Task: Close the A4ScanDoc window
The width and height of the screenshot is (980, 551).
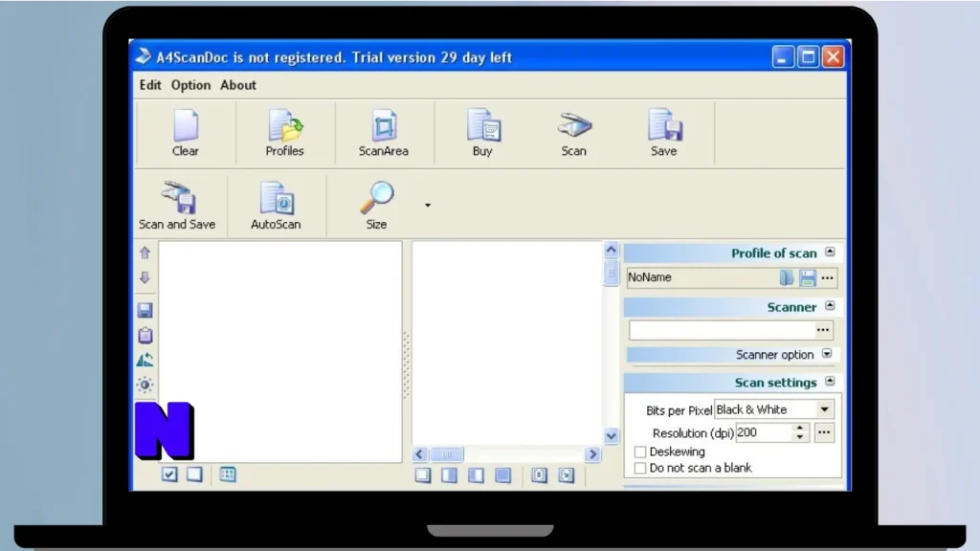Action: (834, 57)
